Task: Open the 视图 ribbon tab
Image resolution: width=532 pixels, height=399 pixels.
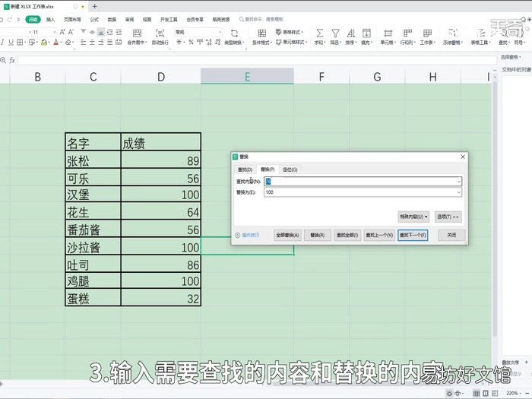Action: 147,19
